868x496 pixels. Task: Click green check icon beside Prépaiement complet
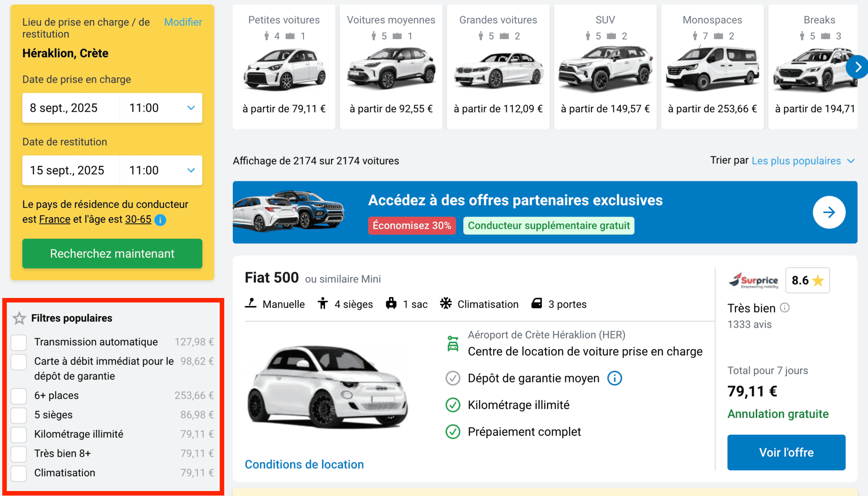453,432
